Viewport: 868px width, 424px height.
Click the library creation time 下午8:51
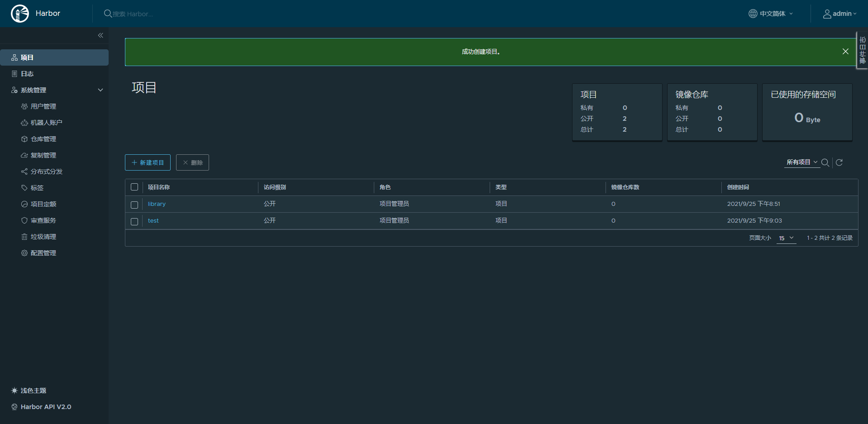(x=754, y=204)
